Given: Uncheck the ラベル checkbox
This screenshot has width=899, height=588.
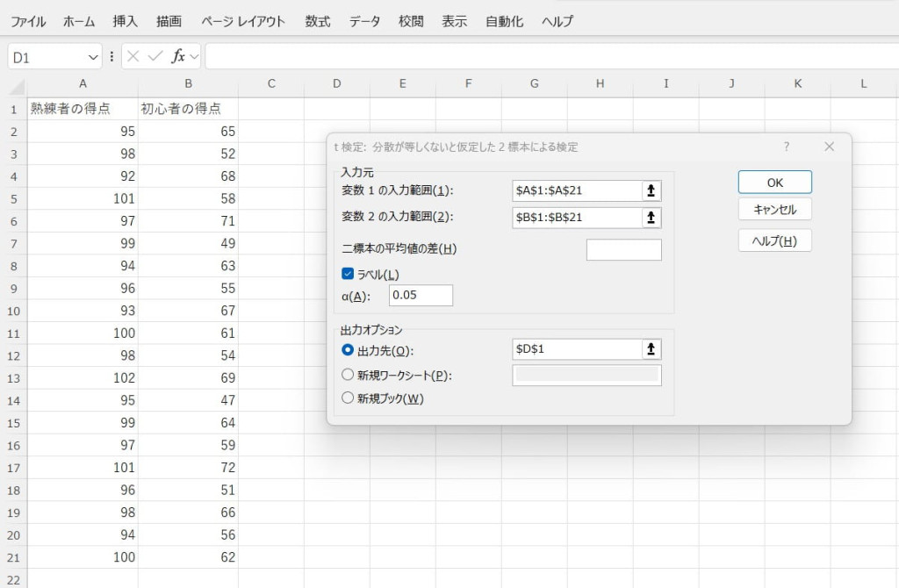Looking at the screenshot, I should click(348, 274).
